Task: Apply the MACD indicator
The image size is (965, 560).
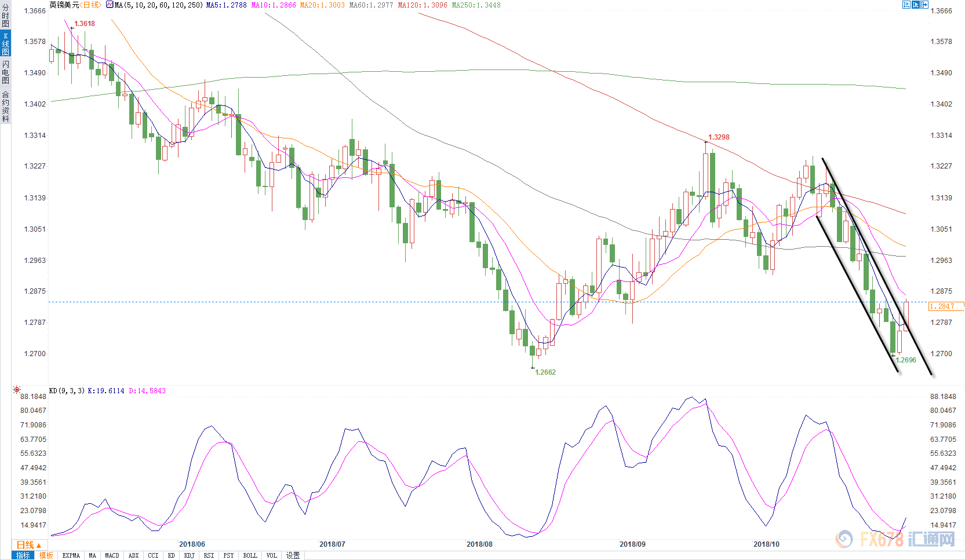Action: click(112, 555)
